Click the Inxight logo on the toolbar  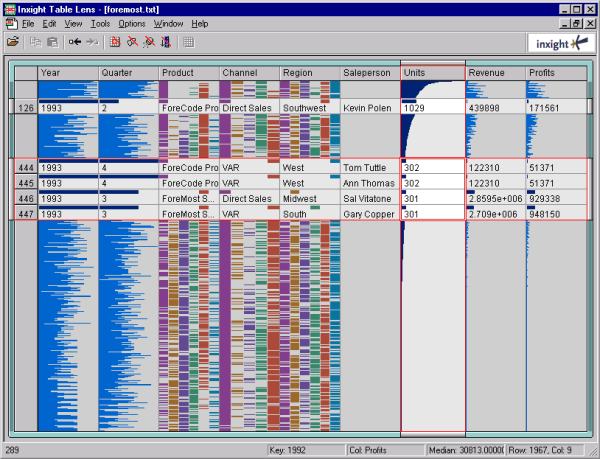pyautogui.click(x=561, y=43)
